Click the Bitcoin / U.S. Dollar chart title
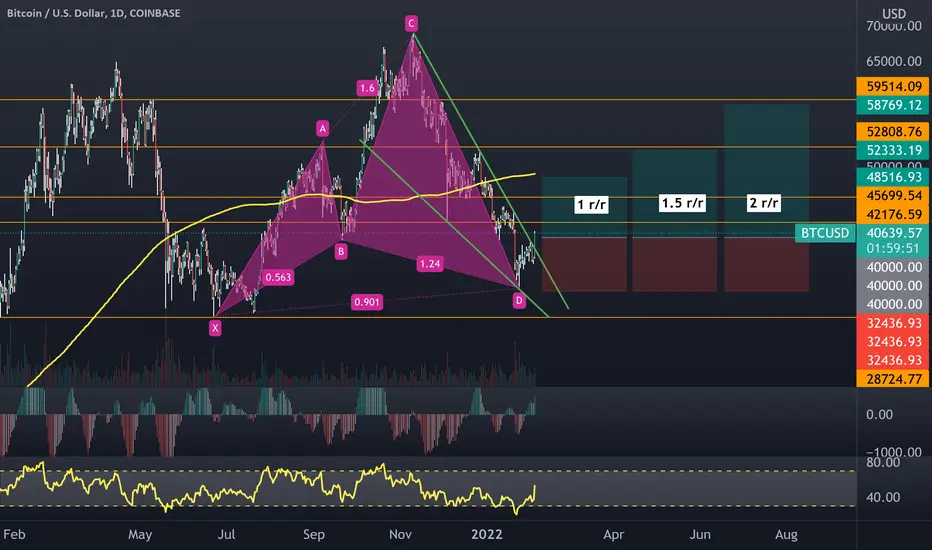Screen dimensions: 932x550 point(93,12)
